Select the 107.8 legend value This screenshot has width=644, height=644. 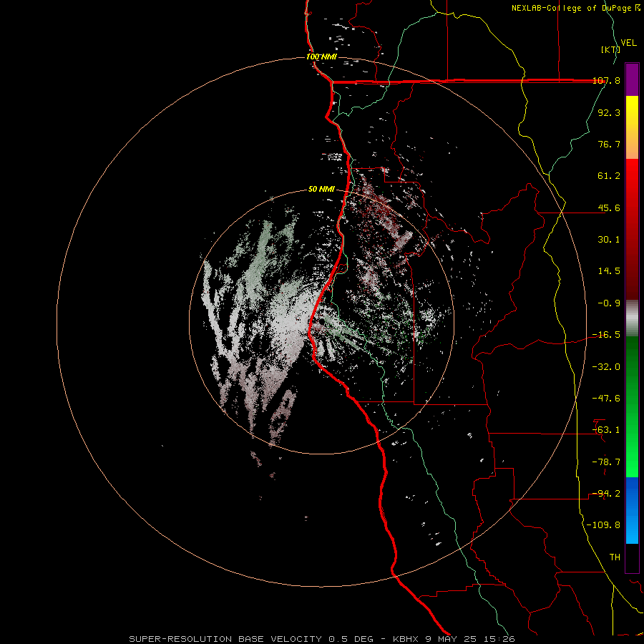tap(606, 80)
